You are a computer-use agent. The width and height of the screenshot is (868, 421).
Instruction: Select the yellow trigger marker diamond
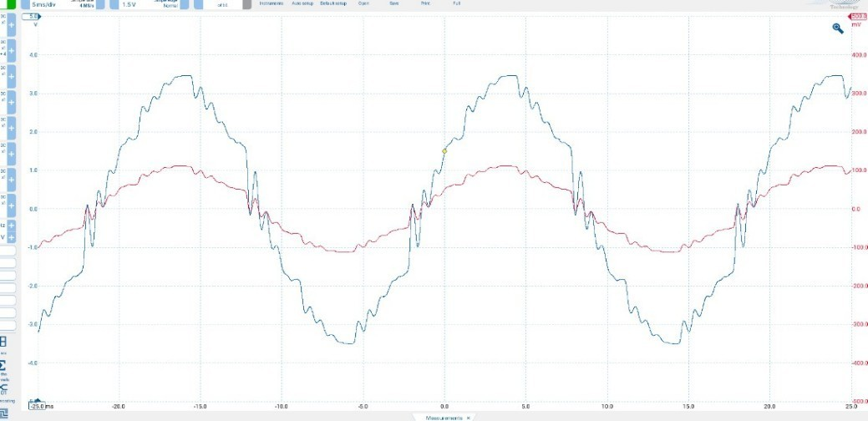(x=444, y=151)
